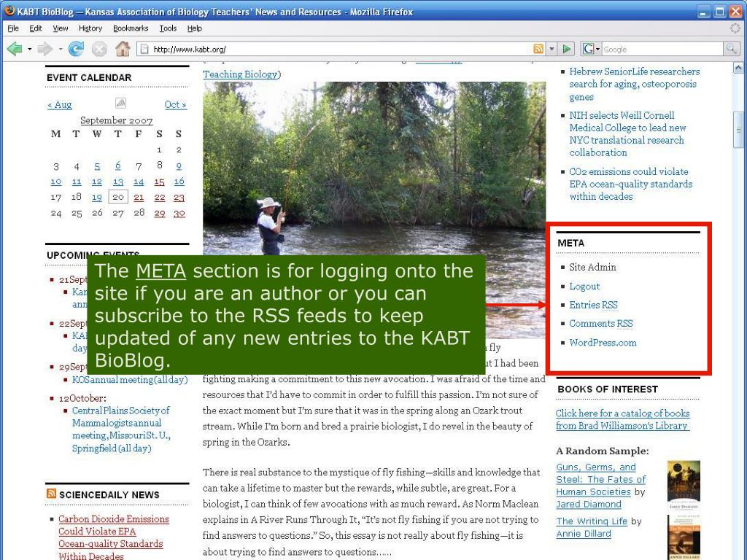Click the calendar RSS icon between Aug and Oct
Viewport: 747px width, 560px height.
tap(120, 103)
